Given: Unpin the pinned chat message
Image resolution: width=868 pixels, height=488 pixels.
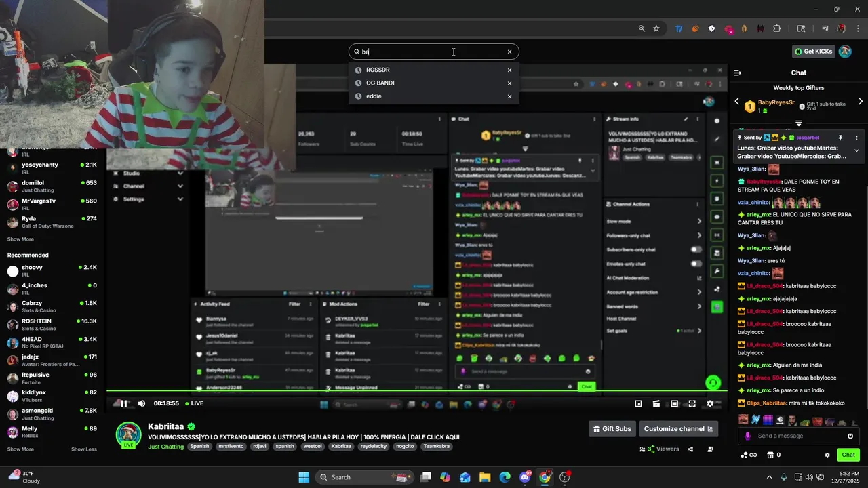Looking at the screenshot, I should (x=840, y=138).
